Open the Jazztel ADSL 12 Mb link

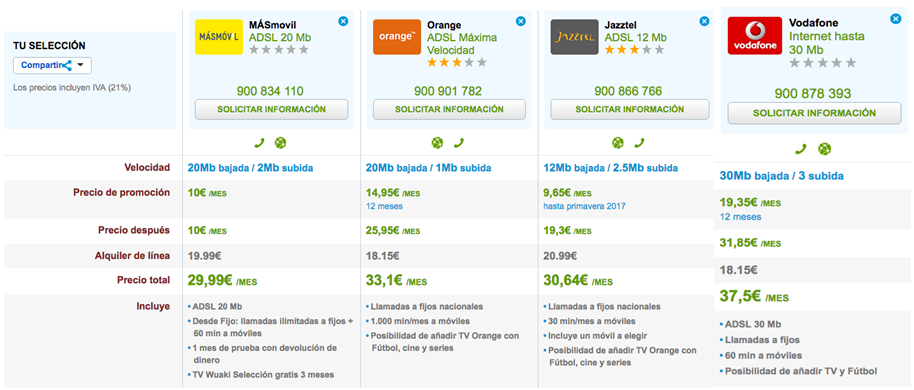[635, 37]
